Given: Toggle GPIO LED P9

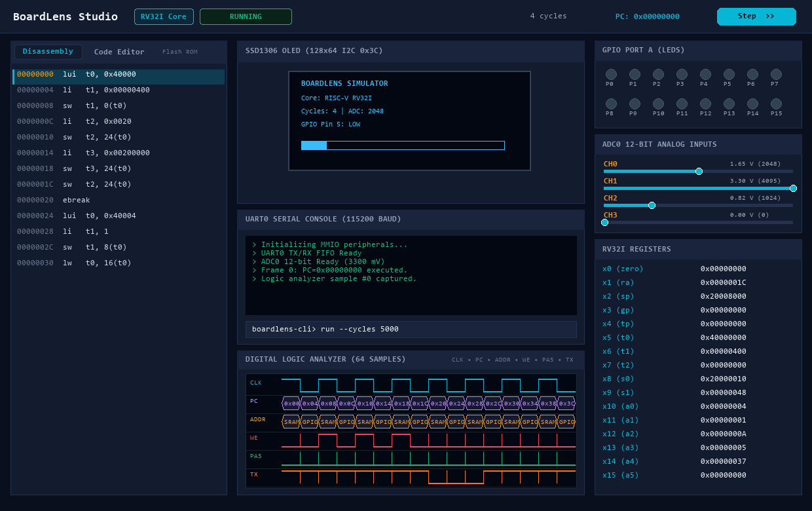Looking at the screenshot, I should (635, 104).
